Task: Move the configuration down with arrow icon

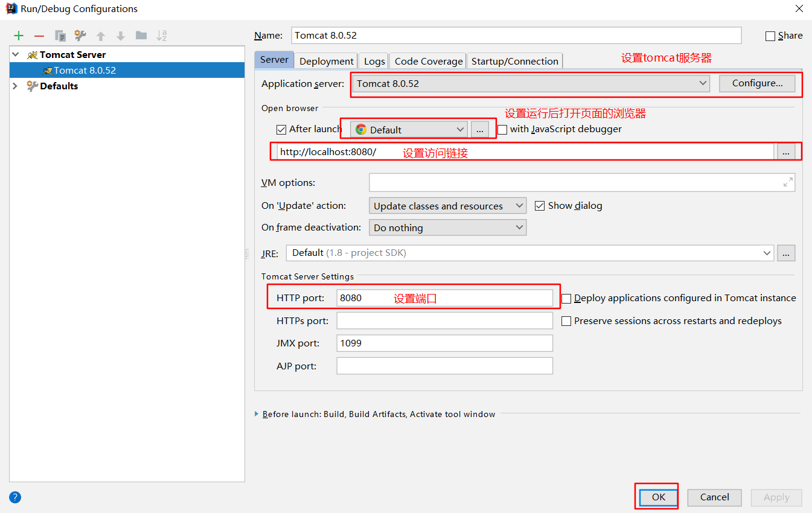Action: point(121,36)
